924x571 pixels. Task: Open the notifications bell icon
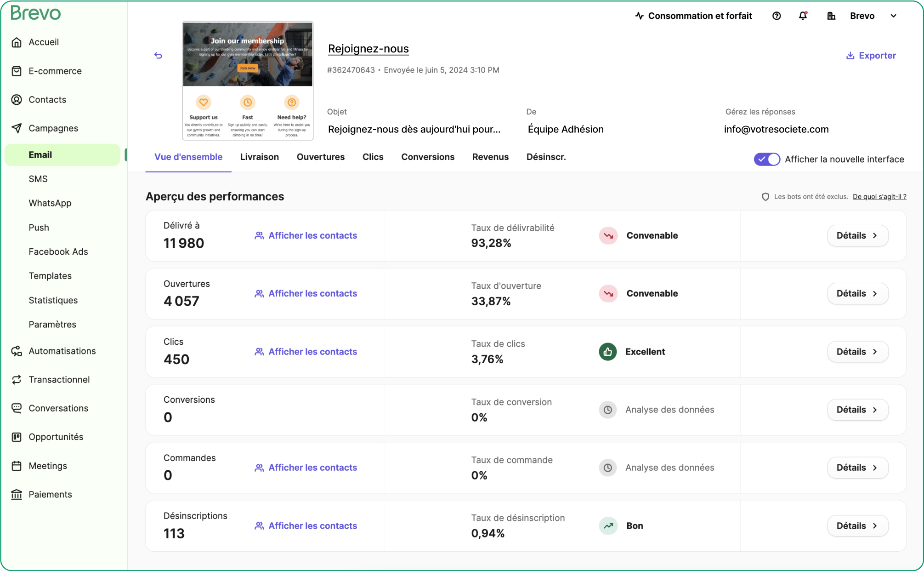coord(803,16)
